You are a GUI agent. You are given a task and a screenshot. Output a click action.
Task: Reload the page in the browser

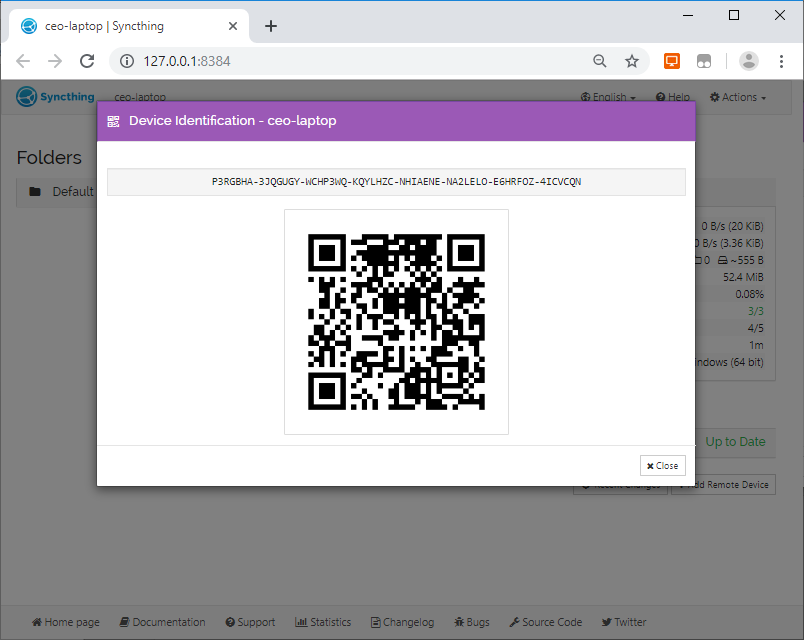click(87, 61)
